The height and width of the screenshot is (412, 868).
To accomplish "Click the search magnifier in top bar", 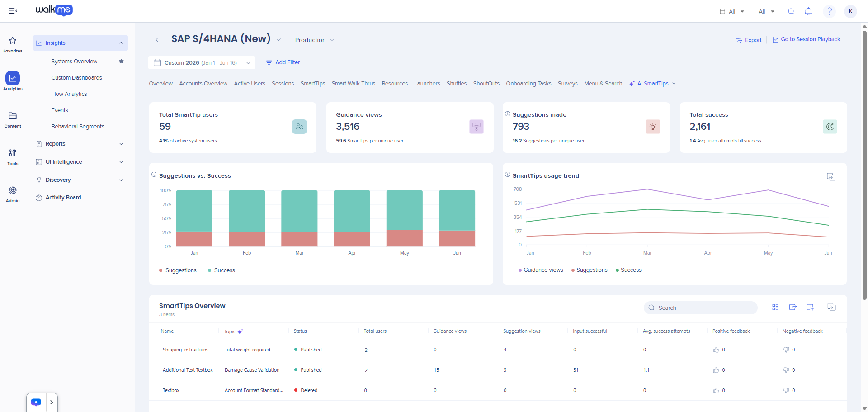I will 791,11.
